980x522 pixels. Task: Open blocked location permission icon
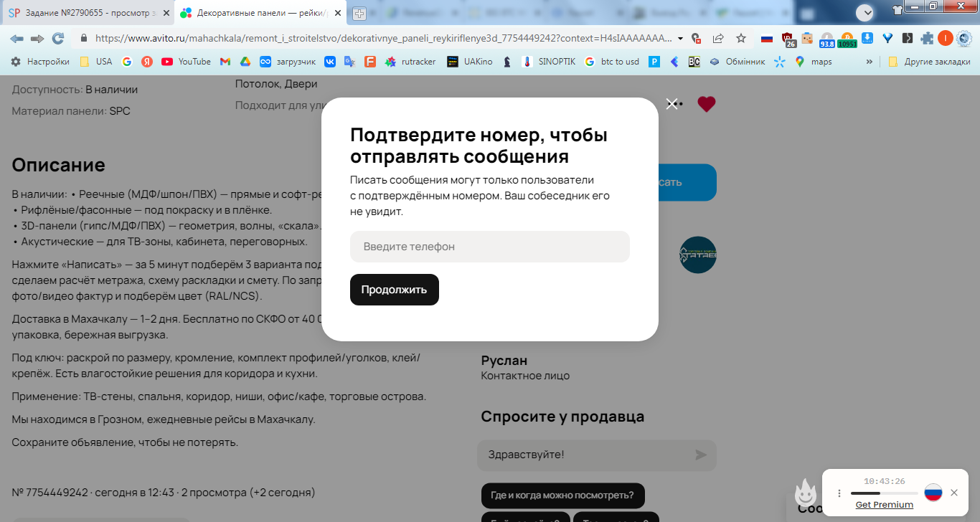coord(696,39)
